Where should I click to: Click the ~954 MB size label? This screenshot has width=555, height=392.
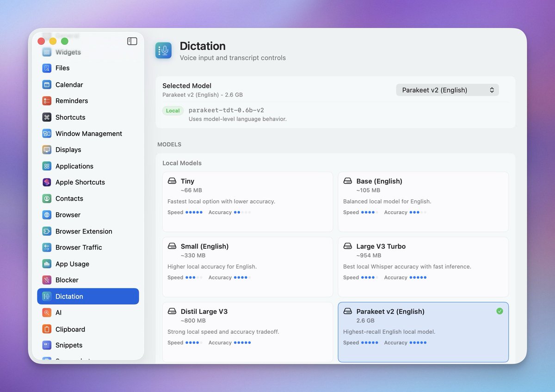[369, 256]
